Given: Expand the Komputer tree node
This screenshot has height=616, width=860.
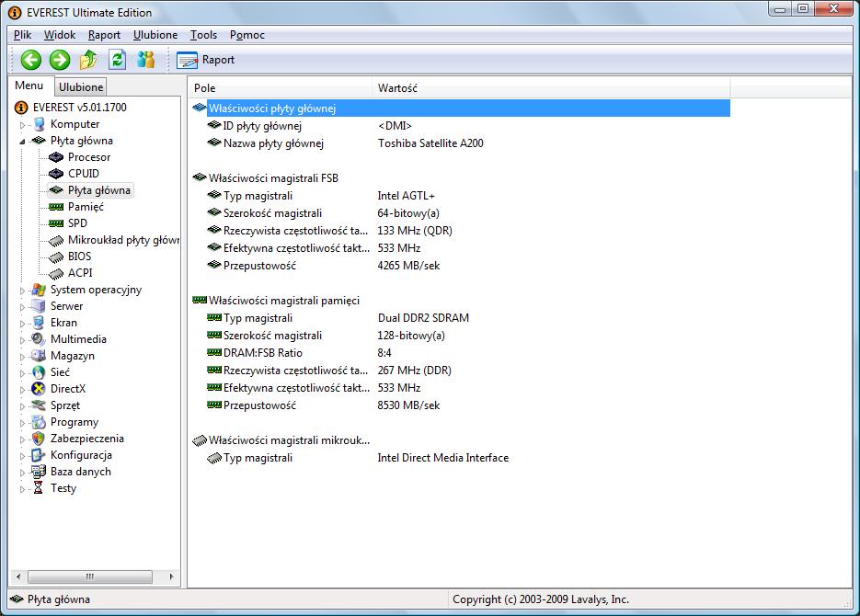Looking at the screenshot, I should 22,125.
